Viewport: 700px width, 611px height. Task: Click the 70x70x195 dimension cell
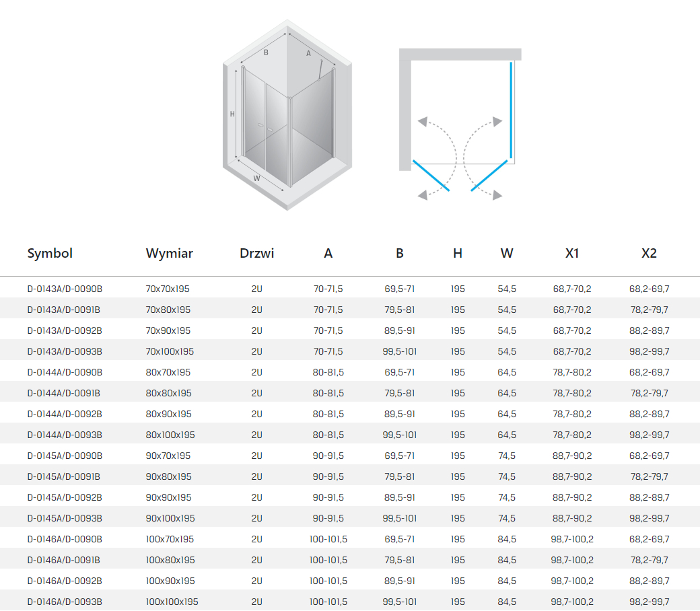coord(168,289)
